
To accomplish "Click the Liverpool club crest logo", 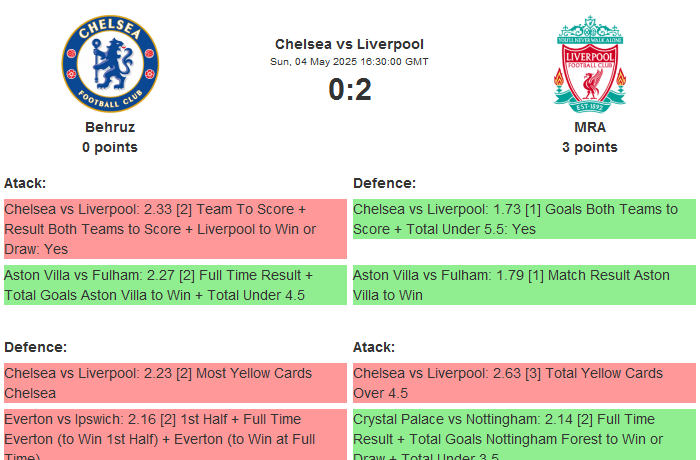I will 590,63.
